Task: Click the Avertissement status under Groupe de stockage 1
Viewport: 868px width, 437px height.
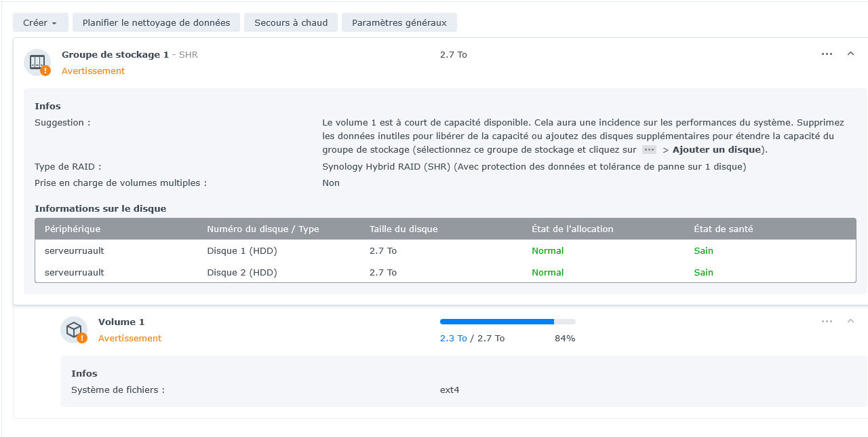Action: point(94,71)
